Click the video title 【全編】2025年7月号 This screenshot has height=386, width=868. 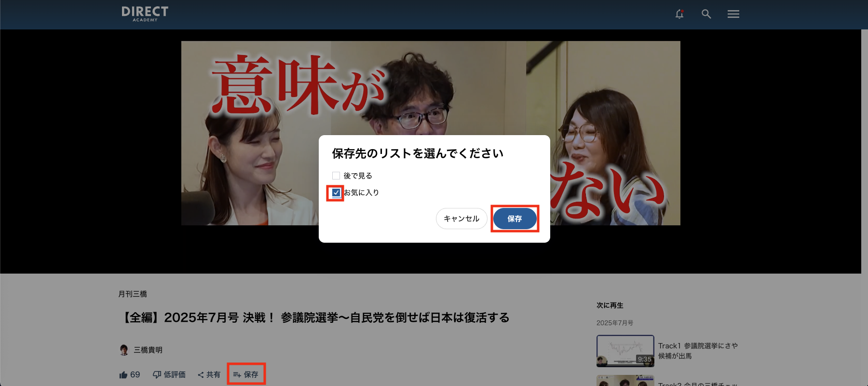[x=314, y=317]
